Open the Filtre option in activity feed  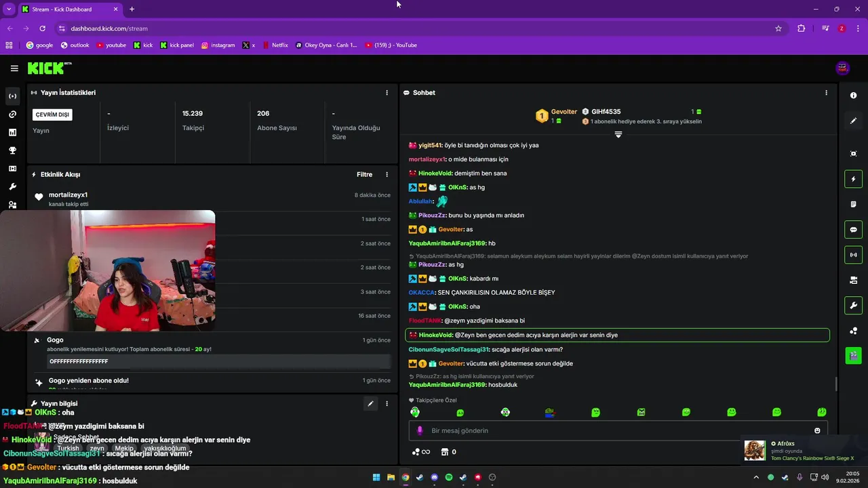[x=364, y=175]
